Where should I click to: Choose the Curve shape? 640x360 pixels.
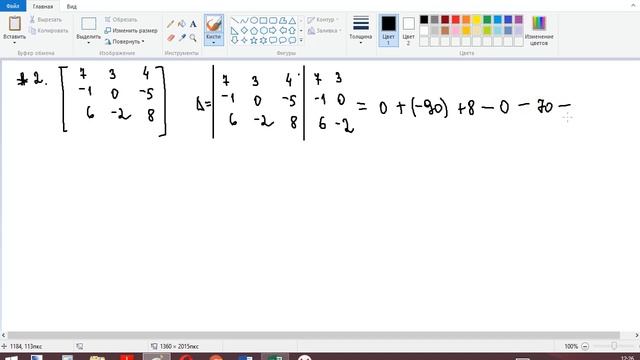point(244,20)
